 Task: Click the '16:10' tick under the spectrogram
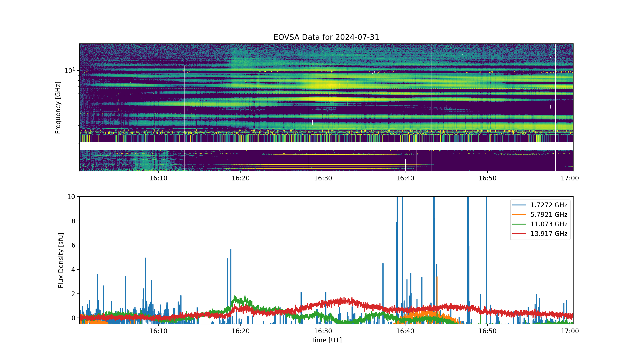158,178
